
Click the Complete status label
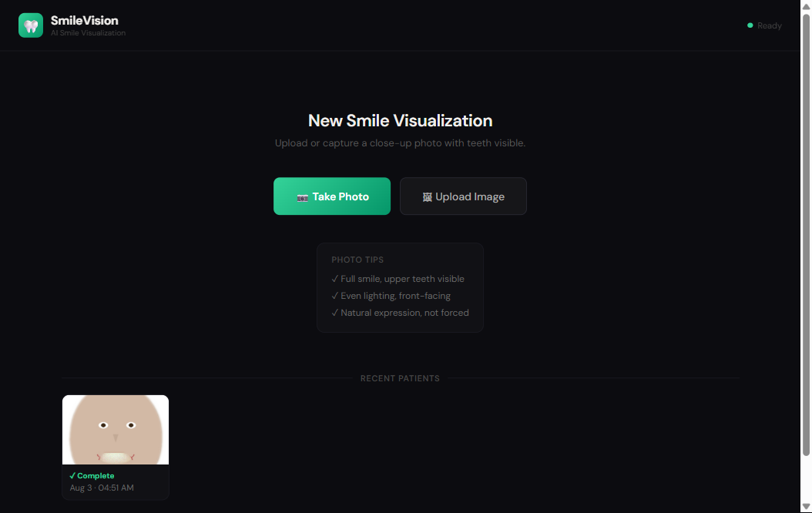pos(92,476)
